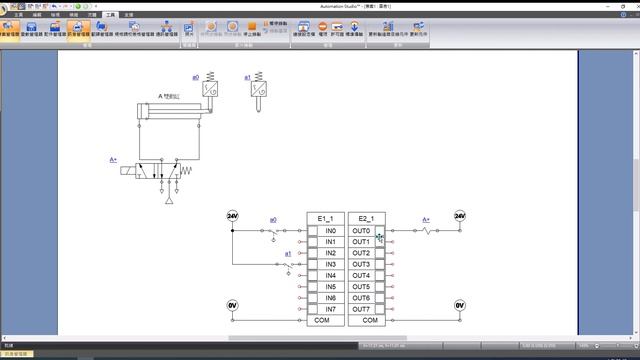
Task: Open the Variable Manager ribbon icon
Action: click(31, 29)
